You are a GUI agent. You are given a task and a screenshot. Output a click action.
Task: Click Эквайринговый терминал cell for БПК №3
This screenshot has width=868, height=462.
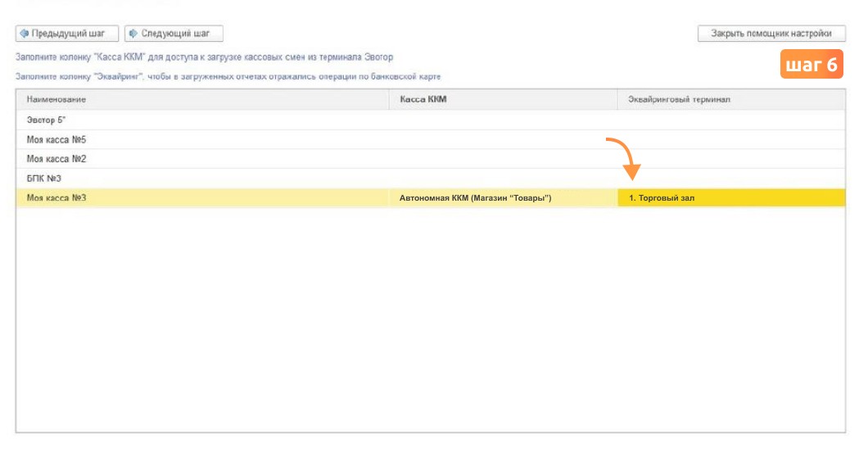[x=731, y=179]
